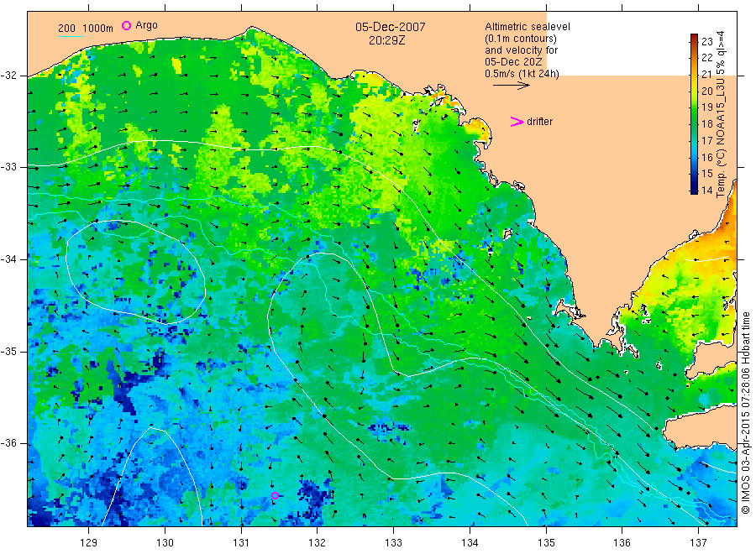The image size is (756, 554).
Task: Click the latitude label -35
Action: (x=8, y=351)
